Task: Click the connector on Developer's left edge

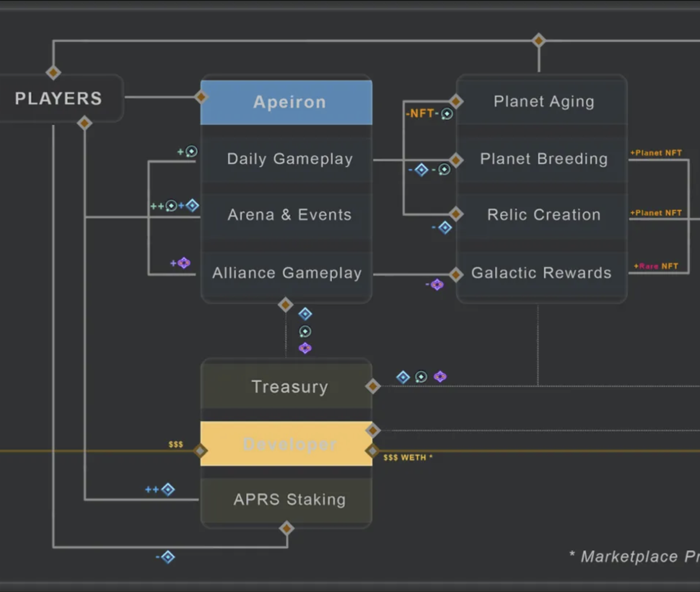Action: click(x=200, y=451)
